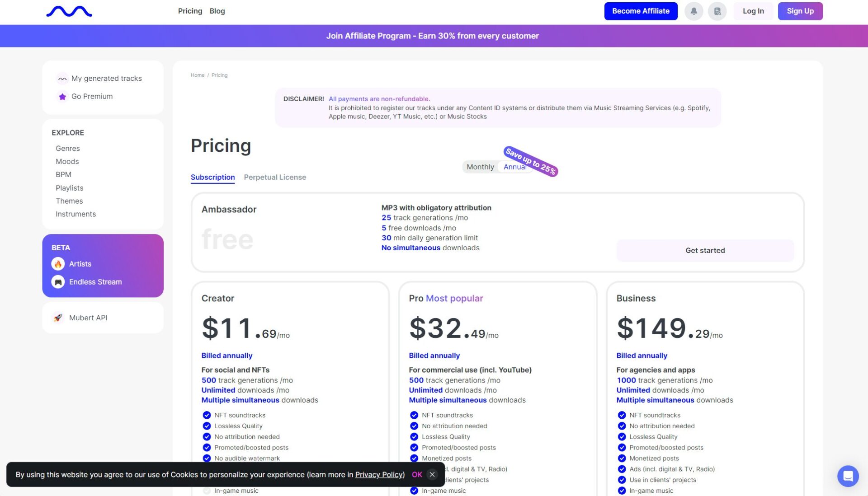Select the Subscription tab
Viewport: 868px width, 496px height.
coord(212,177)
